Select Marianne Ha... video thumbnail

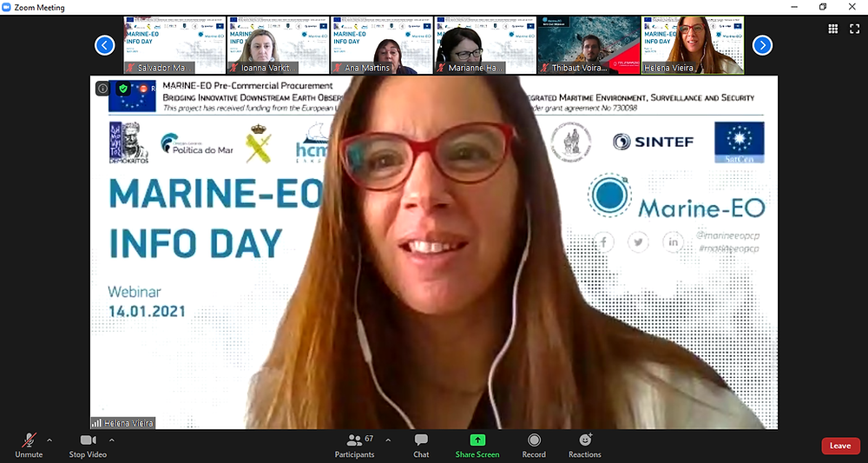point(485,45)
